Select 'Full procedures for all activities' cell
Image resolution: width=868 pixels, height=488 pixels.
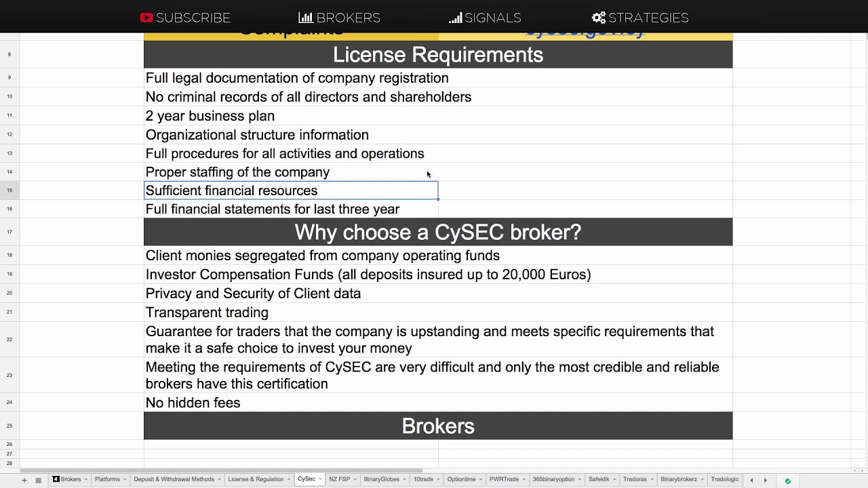291,154
